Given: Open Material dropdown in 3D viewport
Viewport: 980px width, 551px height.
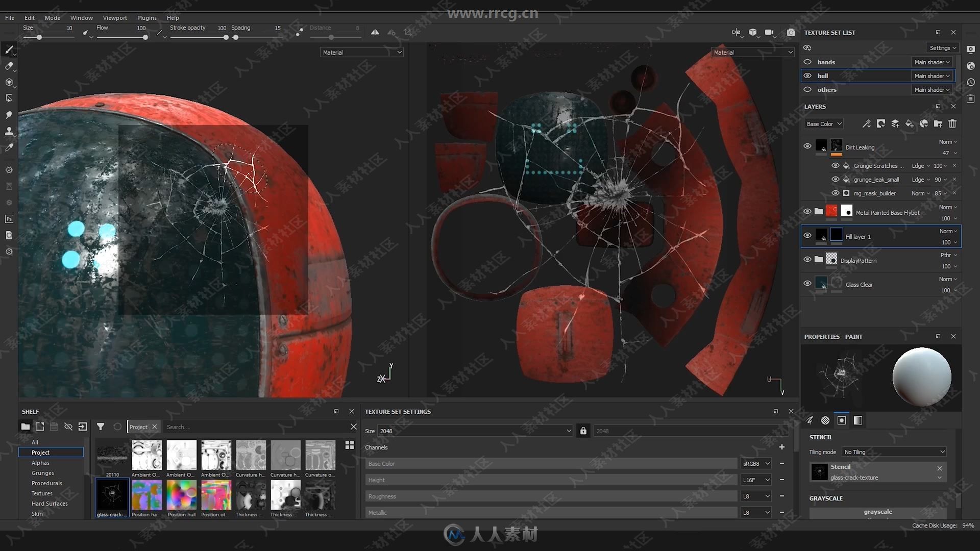Looking at the screenshot, I should (x=362, y=52).
